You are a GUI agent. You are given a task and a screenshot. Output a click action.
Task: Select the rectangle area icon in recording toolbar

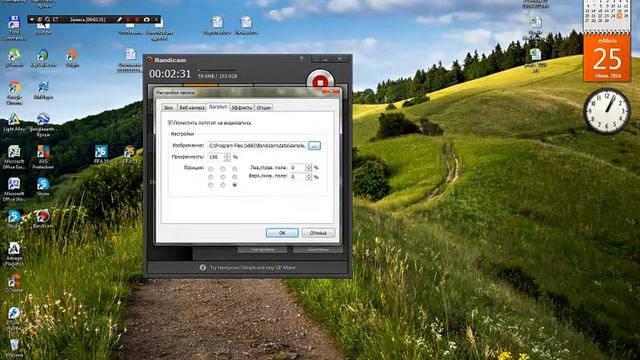[56, 20]
